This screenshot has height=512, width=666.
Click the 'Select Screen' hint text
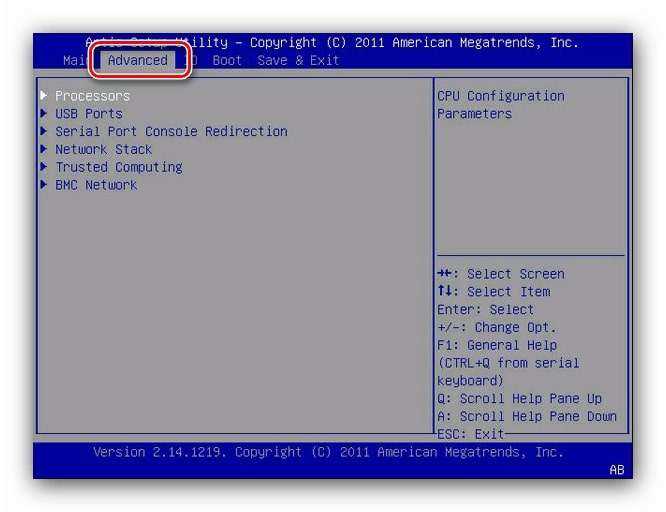click(516, 274)
